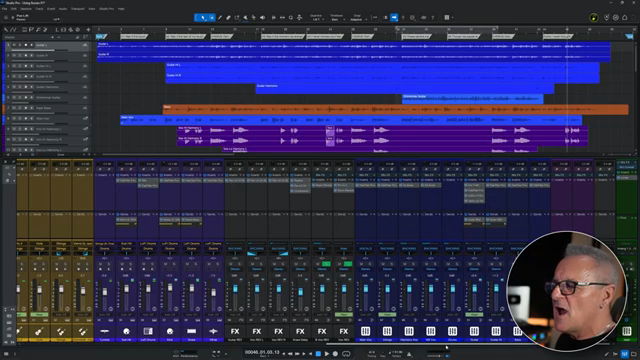Click the Main Vox bus icon
The height and width of the screenshot is (360, 640).
(365, 331)
